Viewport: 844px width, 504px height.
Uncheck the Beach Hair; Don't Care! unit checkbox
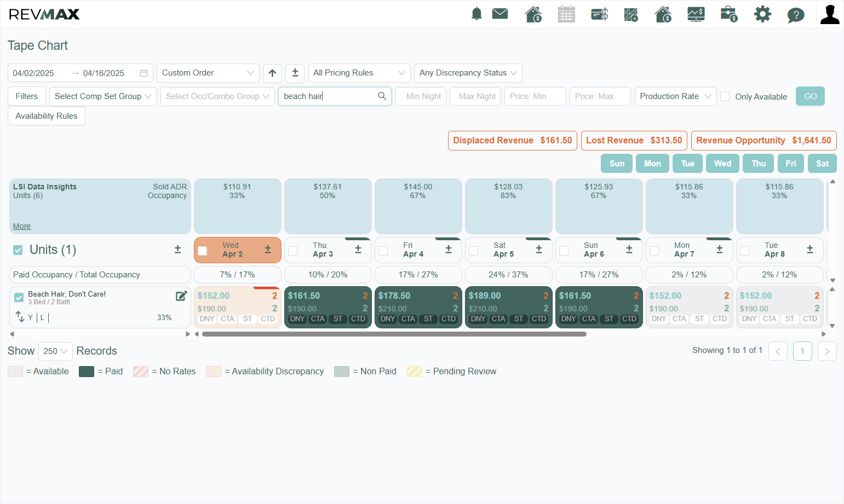point(19,298)
